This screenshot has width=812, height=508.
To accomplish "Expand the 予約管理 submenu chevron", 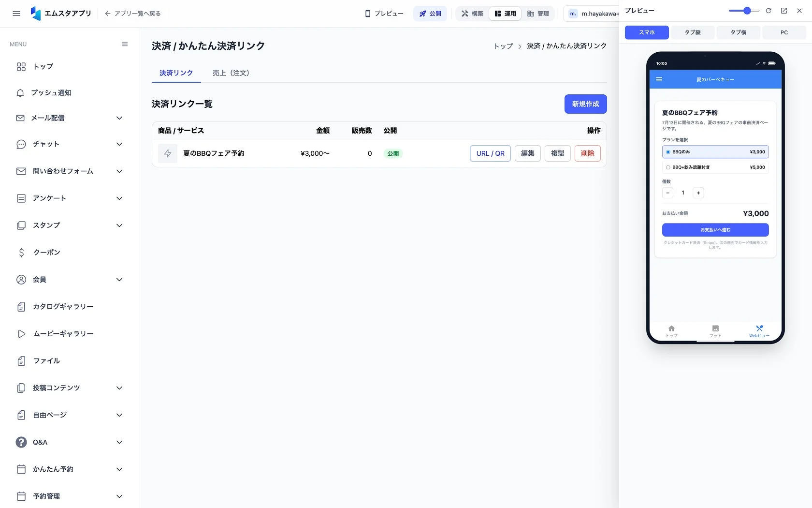I will 119,496.
